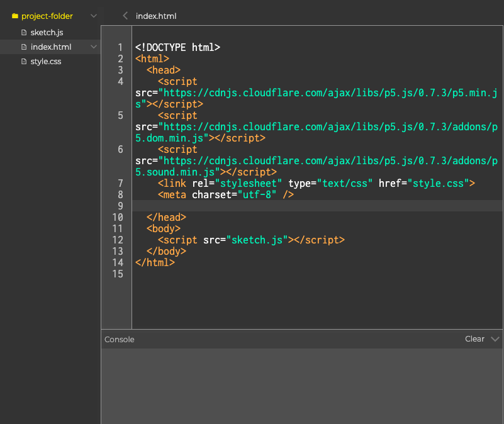
Task: Click inside the empty console output area
Action: 302,385
